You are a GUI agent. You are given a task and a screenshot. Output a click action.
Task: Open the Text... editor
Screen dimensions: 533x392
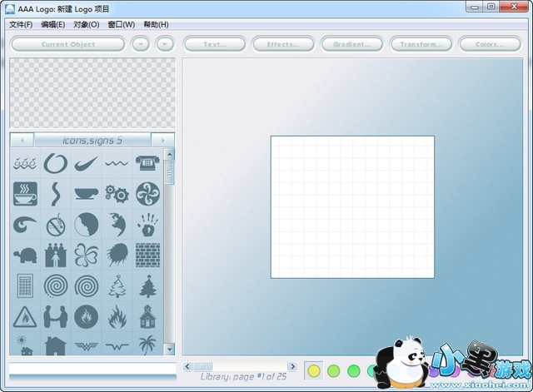pos(215,44)
